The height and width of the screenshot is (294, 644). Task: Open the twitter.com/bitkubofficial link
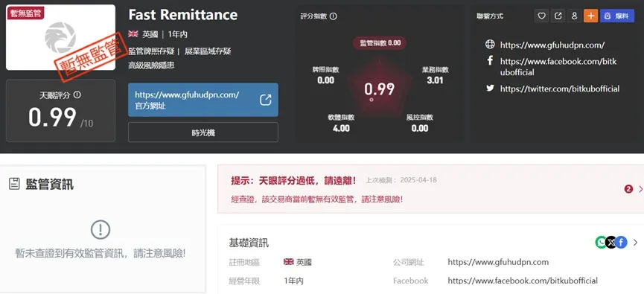[x=559, y=89]
